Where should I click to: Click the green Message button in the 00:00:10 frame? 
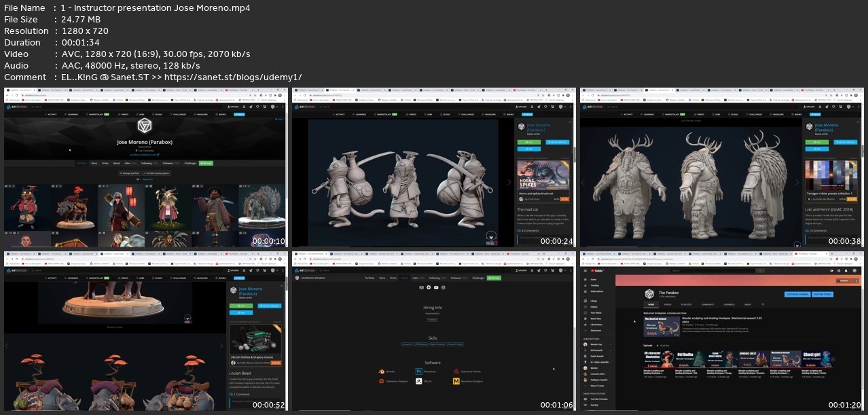pos(206,163)
